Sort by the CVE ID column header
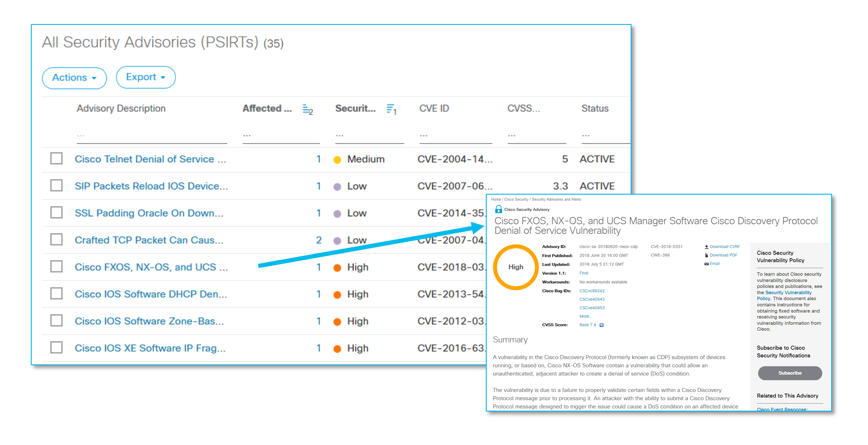Screen dimensions: 868x445 pyautogui.click(x=434, y=108)
